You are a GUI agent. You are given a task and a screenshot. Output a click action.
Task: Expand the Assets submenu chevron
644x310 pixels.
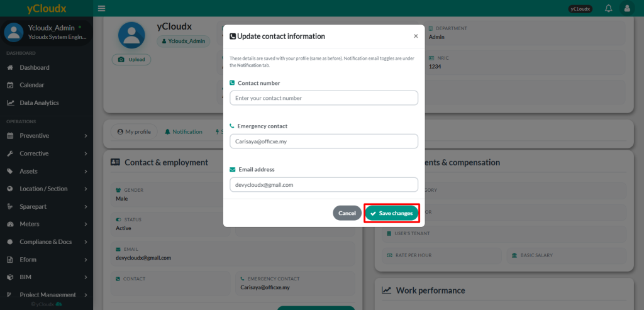(86, 171)
